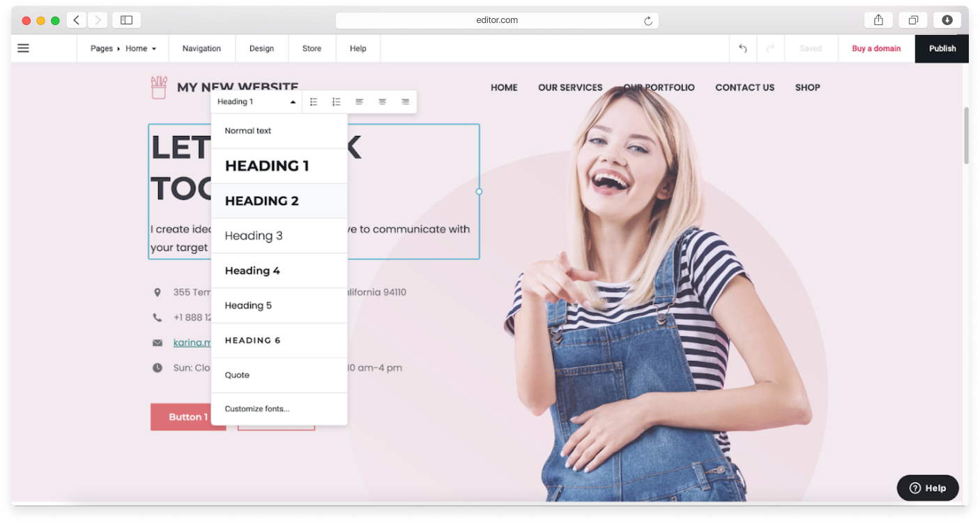Open the Navigation menu

pos(201,49)
